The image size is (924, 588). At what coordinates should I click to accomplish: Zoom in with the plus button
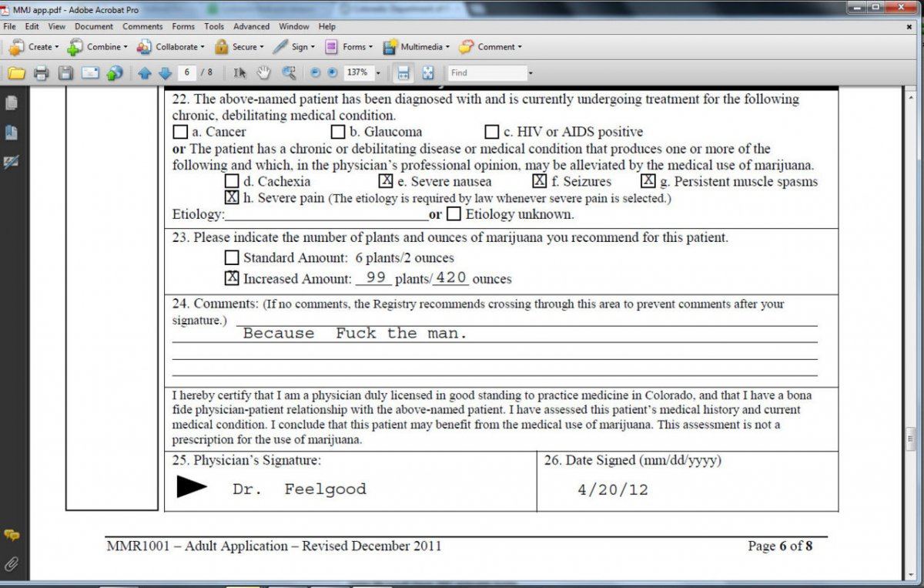pyautogui.click(x=332, y=72)
